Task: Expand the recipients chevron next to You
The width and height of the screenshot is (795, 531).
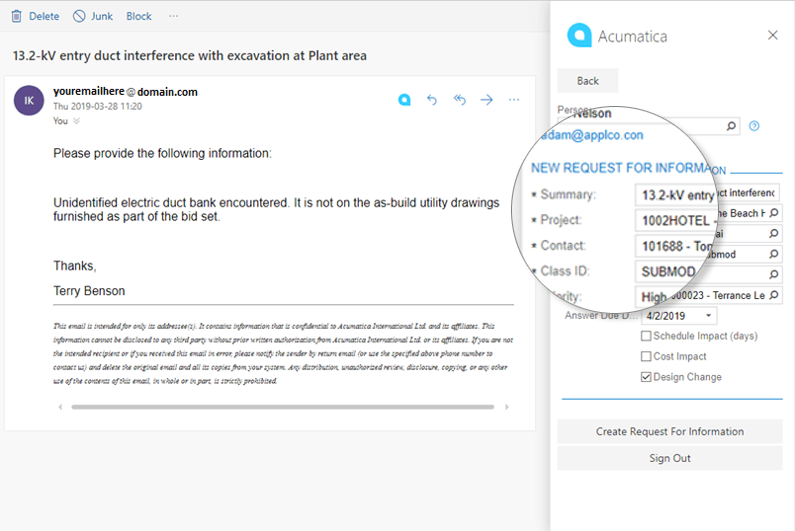Action: click(x=77, y=121)
